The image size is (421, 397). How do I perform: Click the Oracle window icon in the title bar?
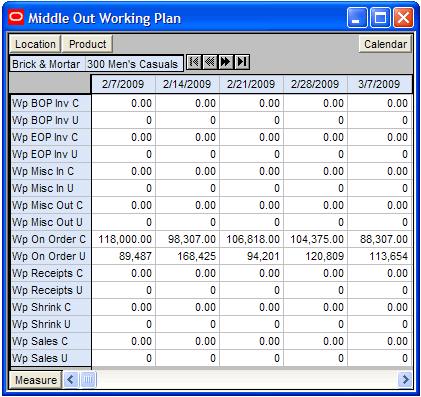pos(16,17)
